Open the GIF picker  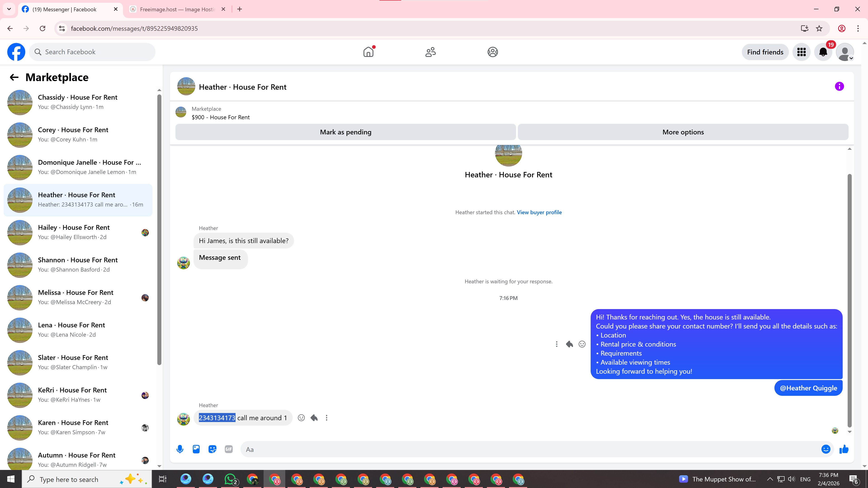pyautogui.click(x=229, y=449)
